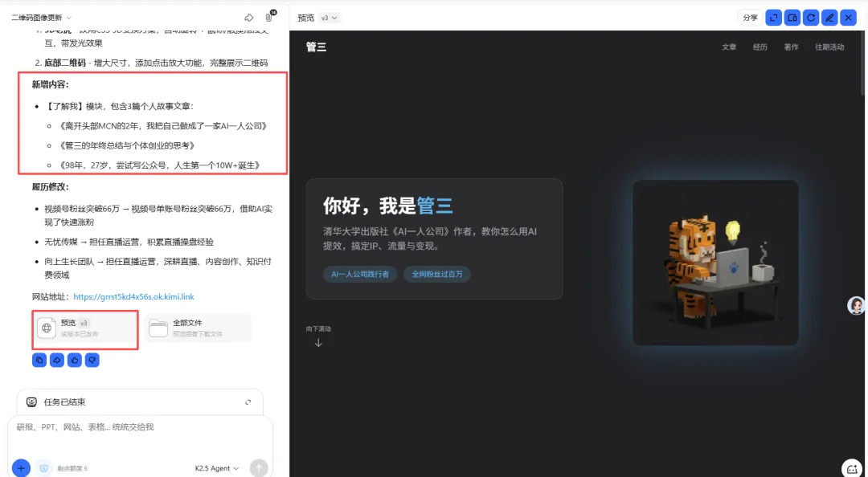Click the chat bot icon at bottom right
Screen dimensions: 868x477
pos(852,468)
